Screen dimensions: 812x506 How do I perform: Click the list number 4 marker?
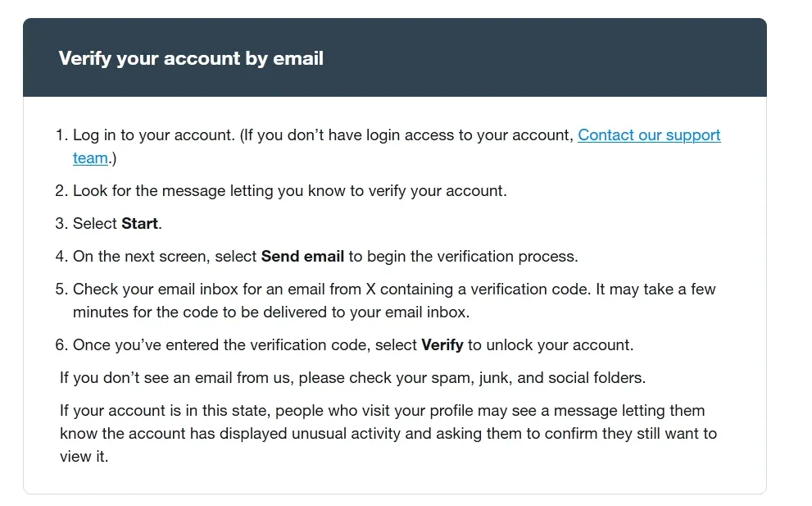(61, 257)
